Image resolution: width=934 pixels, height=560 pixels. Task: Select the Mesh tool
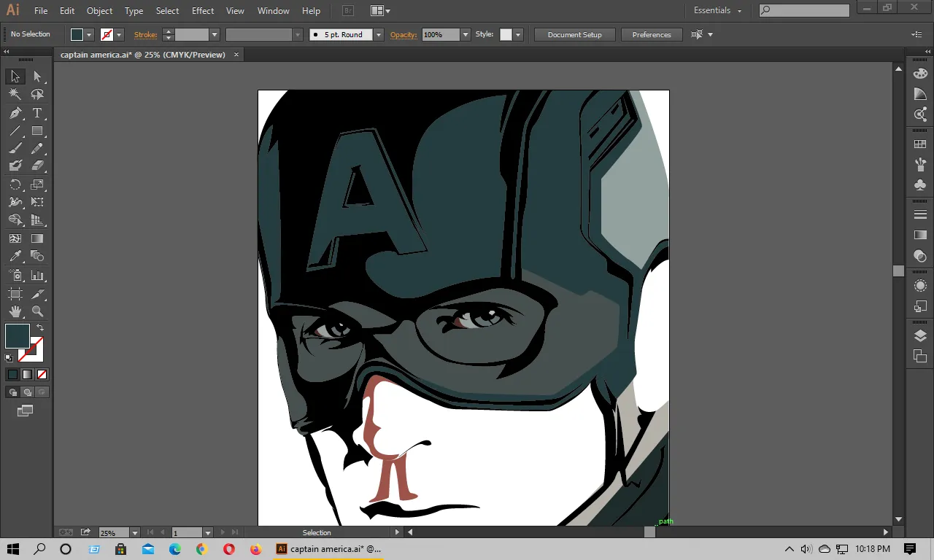click(15, 238)
